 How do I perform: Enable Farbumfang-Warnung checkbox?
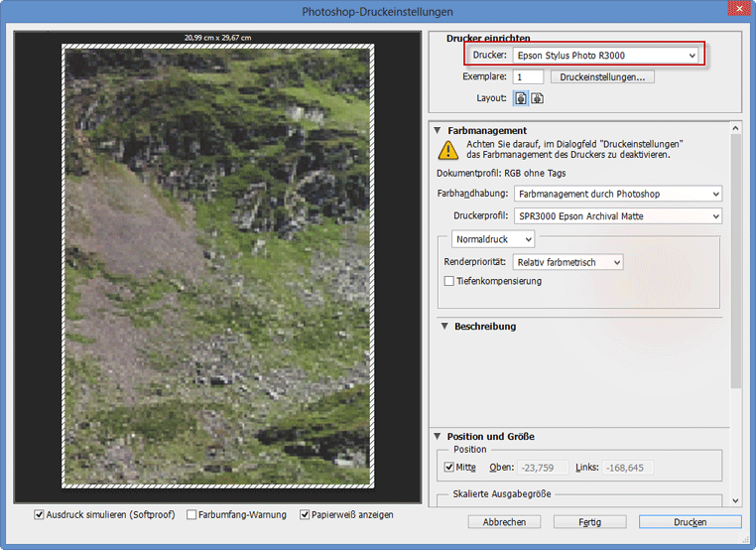[191, 515]
